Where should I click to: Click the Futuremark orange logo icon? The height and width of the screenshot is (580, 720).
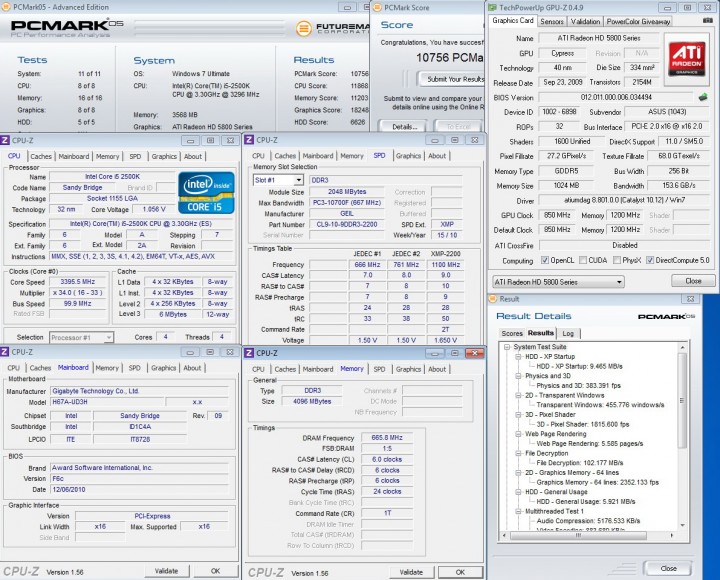tap(303, 28)
